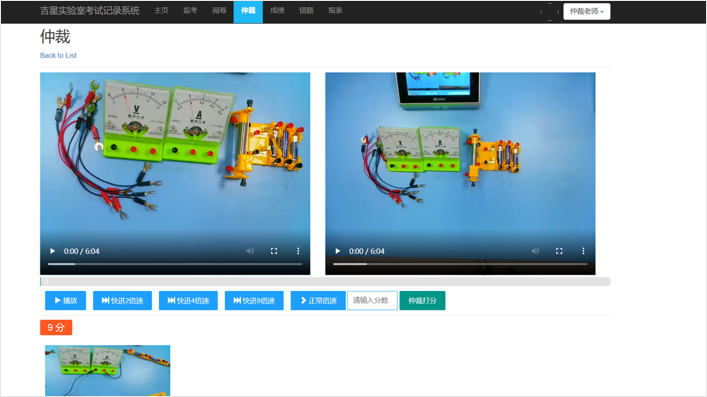Open left video's more options menu

point(298,251)
